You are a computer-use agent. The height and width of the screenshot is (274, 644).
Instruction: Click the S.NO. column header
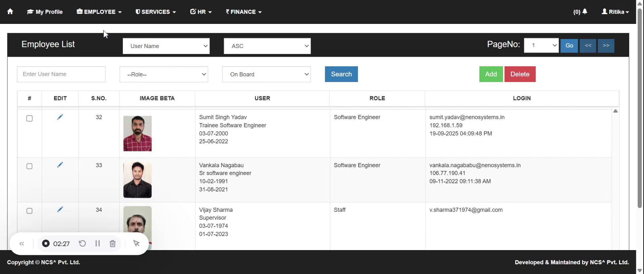[99, 98]
